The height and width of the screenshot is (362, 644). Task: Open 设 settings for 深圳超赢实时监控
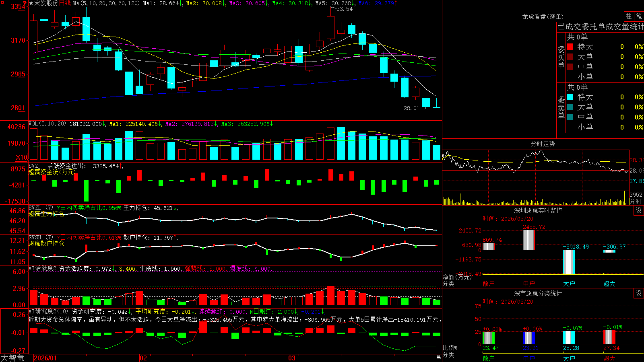(639, 210)
